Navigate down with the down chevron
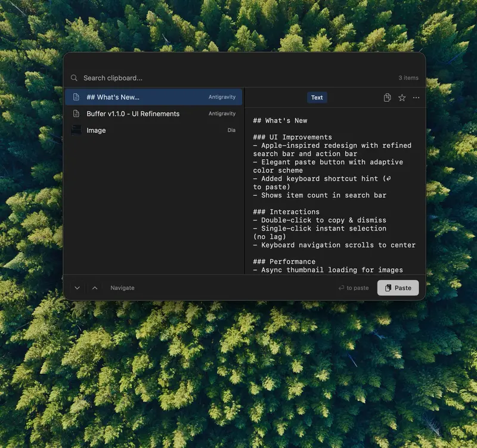The width and height of the screenshot is (477, 448). pos(78,288)
